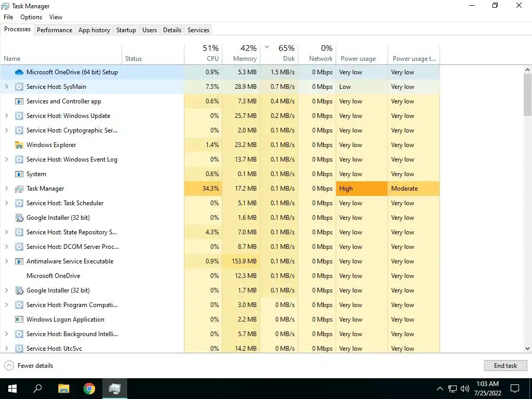Open File Explorer from the taskbar
The image size is (532, 399).
point(63,389)
